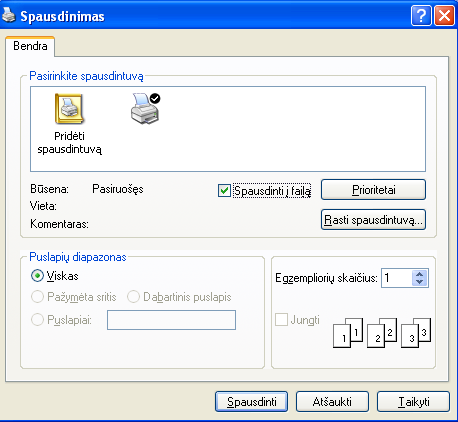Increase copies count with up arrow
The image size is (458, 422).
click(420, 274)
